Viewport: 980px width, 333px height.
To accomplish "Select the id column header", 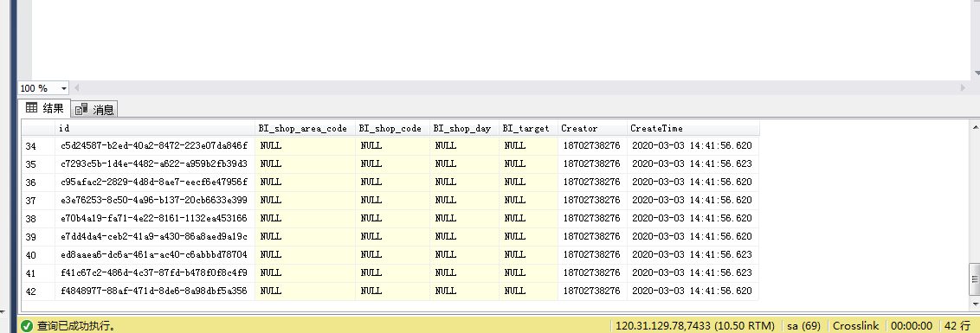I will coord(155,129).
